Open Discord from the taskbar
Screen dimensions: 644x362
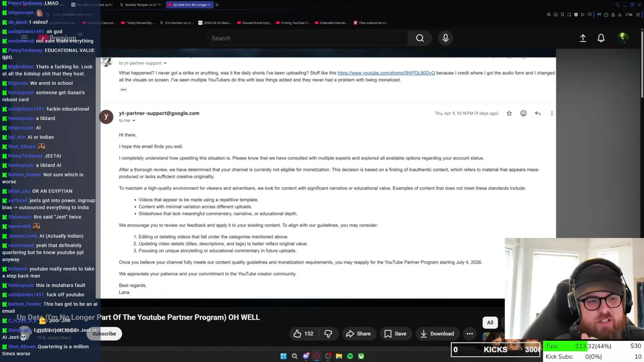(x=305, y=356)
